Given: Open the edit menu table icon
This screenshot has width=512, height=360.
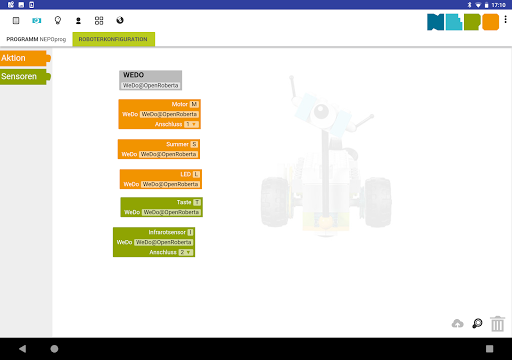Looking at the screenshot, I should [16, 21].
